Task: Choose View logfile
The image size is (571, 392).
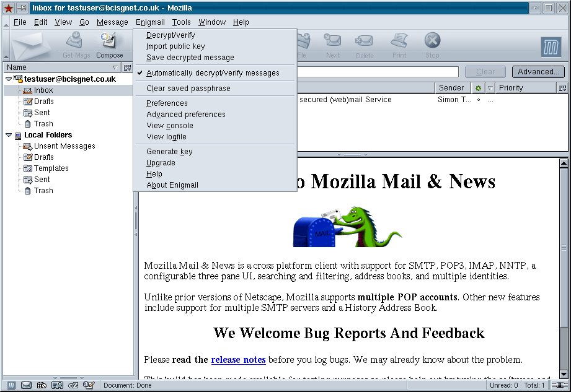Action: (215, 137)
